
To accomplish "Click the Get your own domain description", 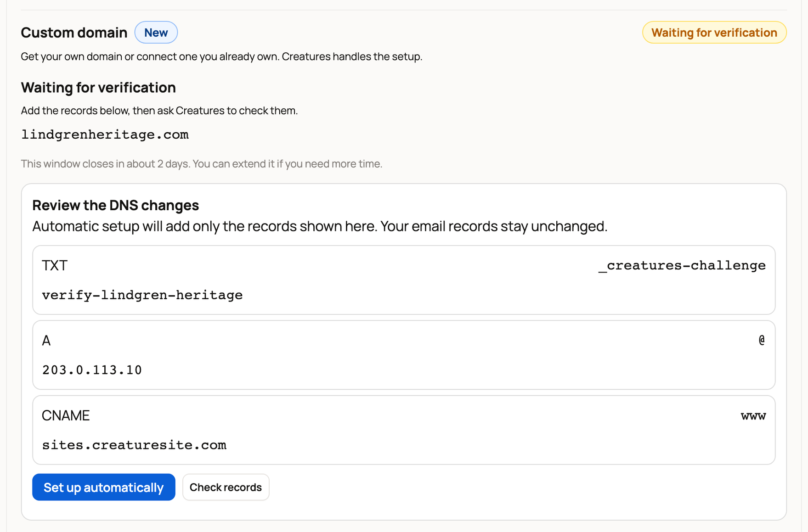I will pos(221,56).
